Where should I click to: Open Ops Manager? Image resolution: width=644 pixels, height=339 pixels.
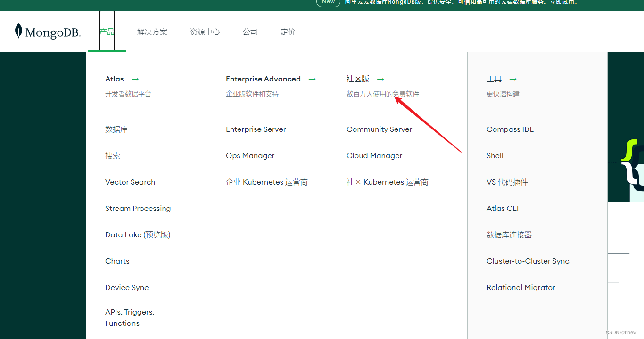(x=250, y=156)
